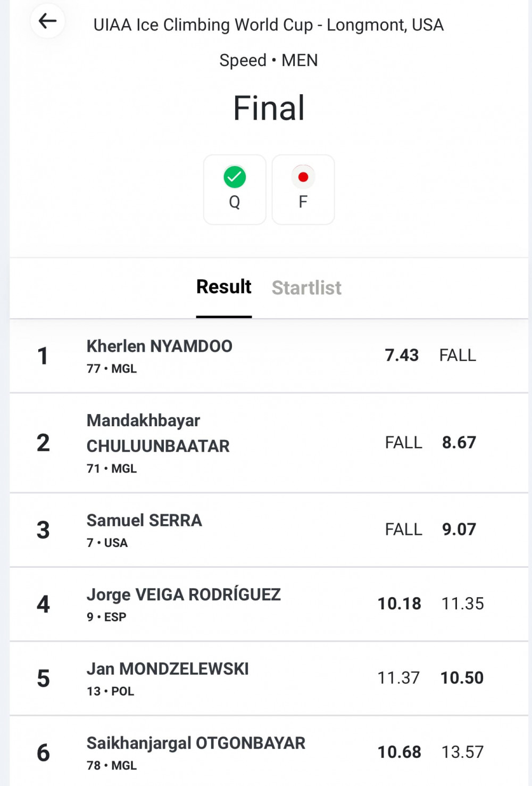
Task: Click the 10.68 time in sixth row
Action: point(400,752)
